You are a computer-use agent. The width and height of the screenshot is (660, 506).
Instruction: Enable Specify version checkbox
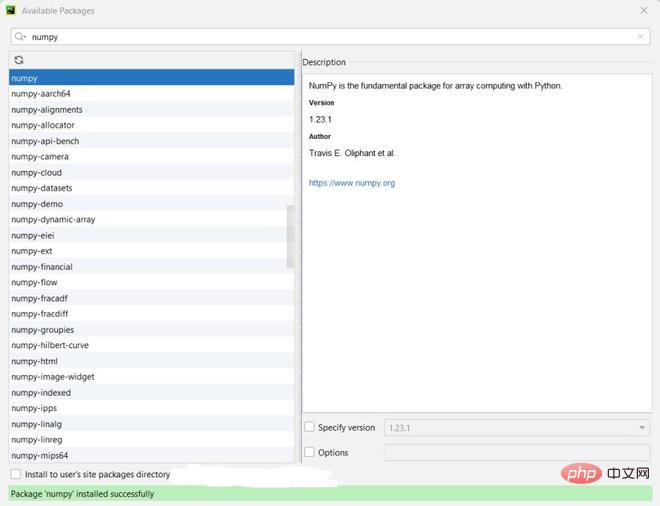tap(309, 427)
